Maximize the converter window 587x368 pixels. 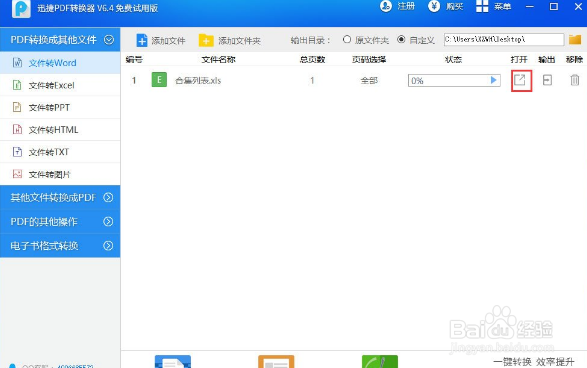(x=554, y=6)
